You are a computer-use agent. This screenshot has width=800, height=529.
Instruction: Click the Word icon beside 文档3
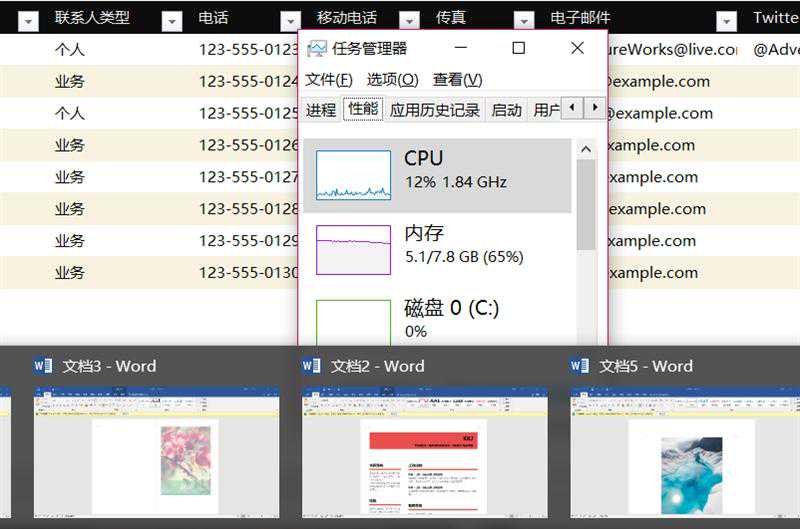(x=44, y=366)
